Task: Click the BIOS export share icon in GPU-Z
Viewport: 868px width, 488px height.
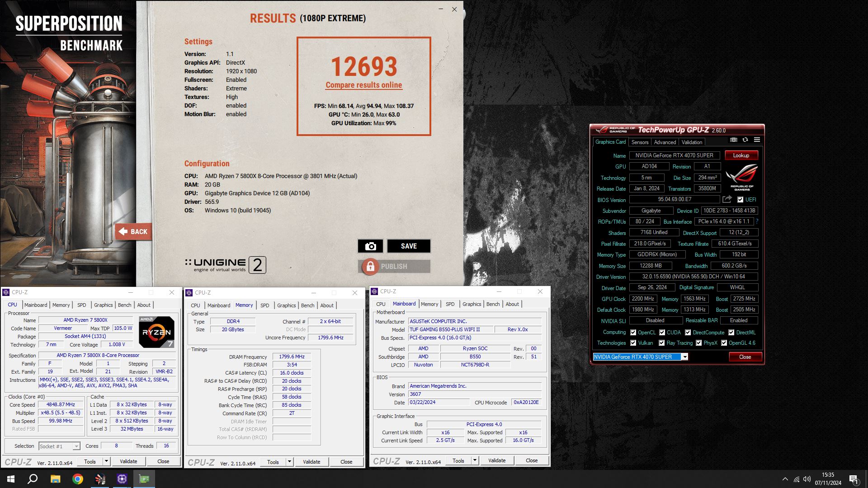Action: tap(727, 199)
